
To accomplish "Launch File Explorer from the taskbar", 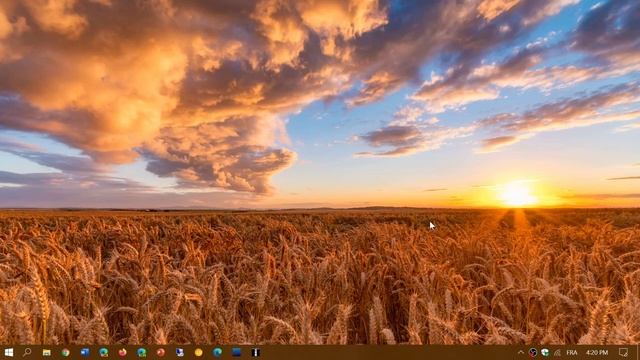I will click(x=47, y=352).
